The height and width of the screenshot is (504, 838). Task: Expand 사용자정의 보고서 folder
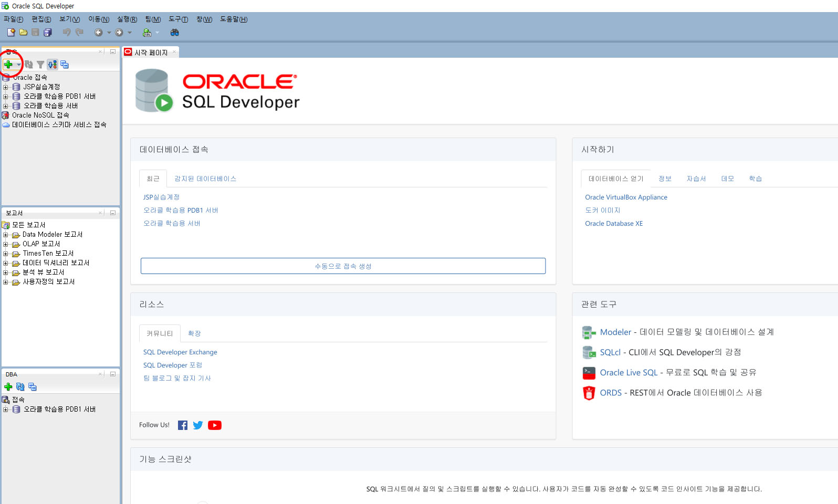tap(6, 282)
